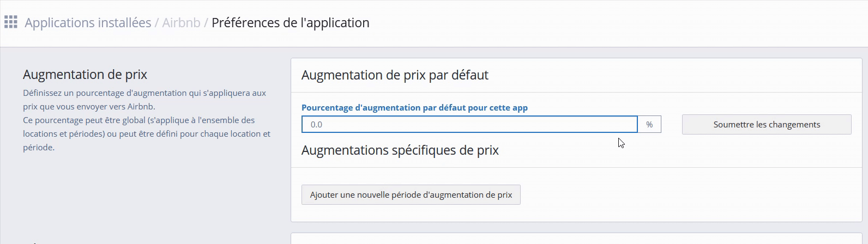The width and height of the screenshot is (868, 244).
Task: Click the 0.0 placeholder in percentage field
Action: (316, 125)
